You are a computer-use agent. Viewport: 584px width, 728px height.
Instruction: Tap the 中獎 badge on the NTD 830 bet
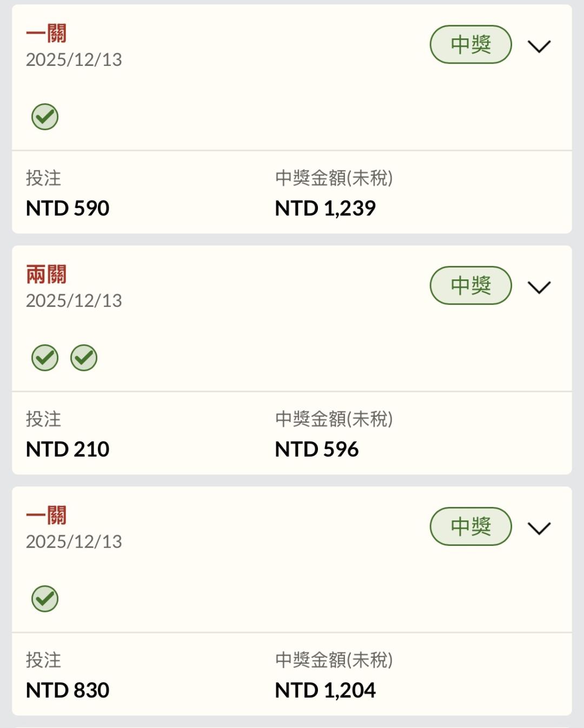click(470, 526)
